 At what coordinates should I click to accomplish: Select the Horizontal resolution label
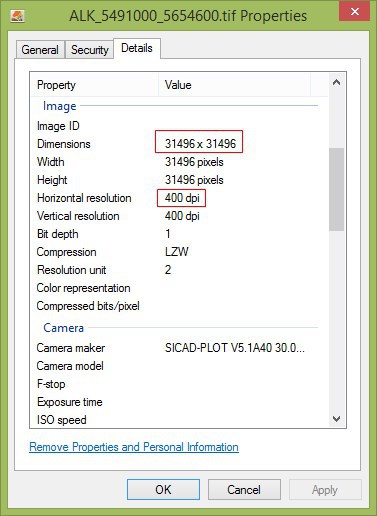(84, 198)
